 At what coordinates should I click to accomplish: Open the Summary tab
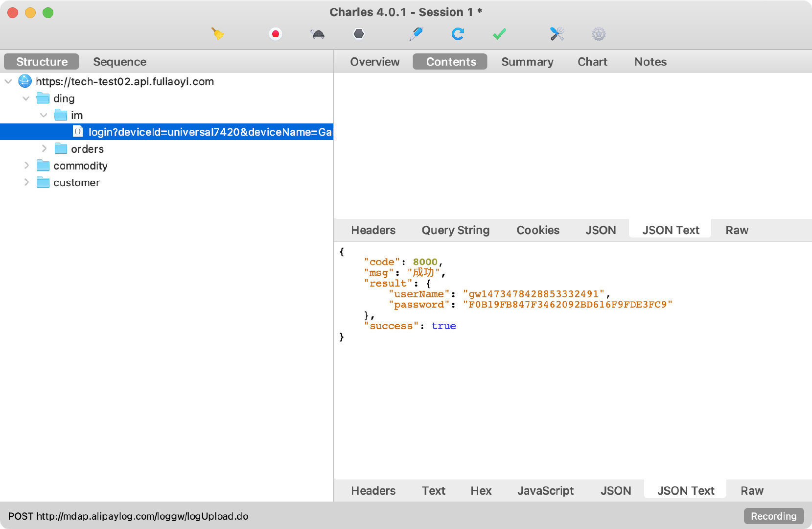(x=527, y=62)
